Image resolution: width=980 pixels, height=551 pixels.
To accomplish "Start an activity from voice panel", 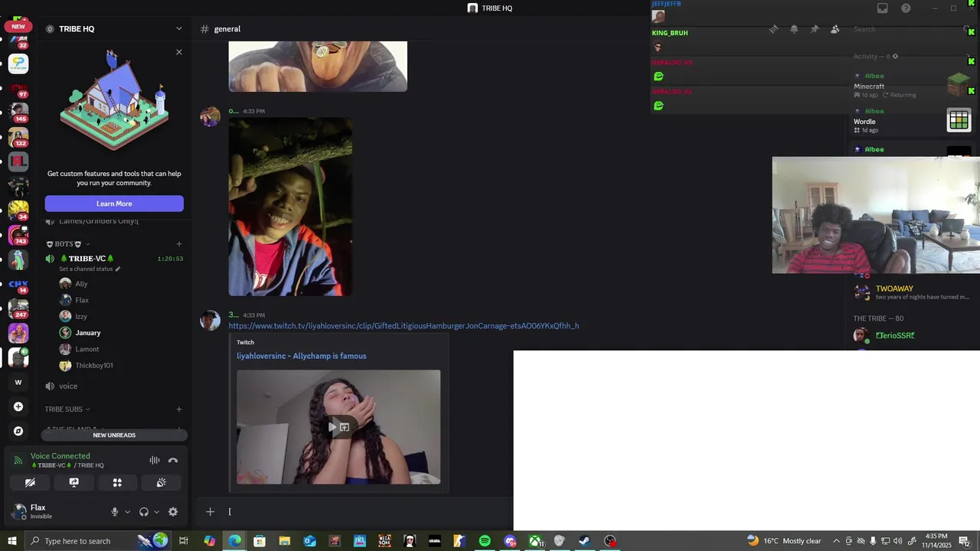I will point(117,483).
